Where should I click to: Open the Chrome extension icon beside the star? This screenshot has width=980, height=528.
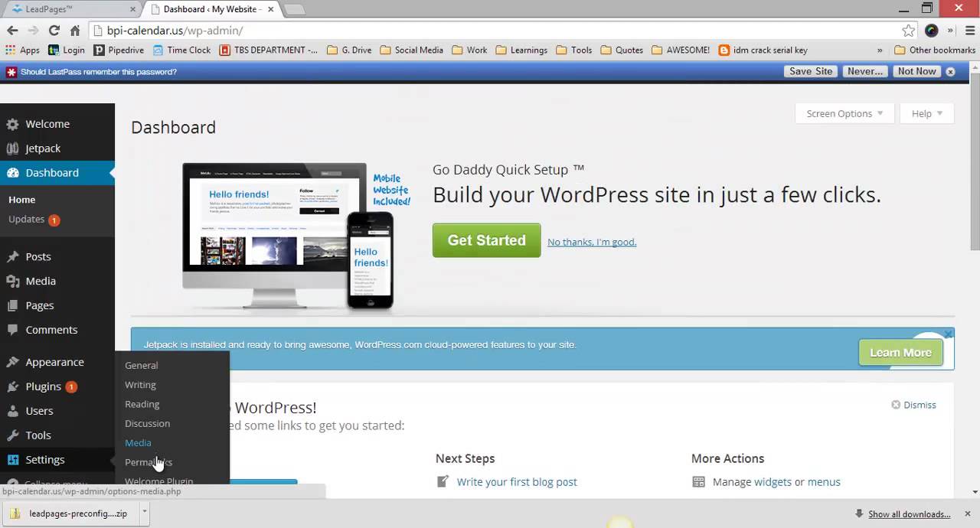931,31
